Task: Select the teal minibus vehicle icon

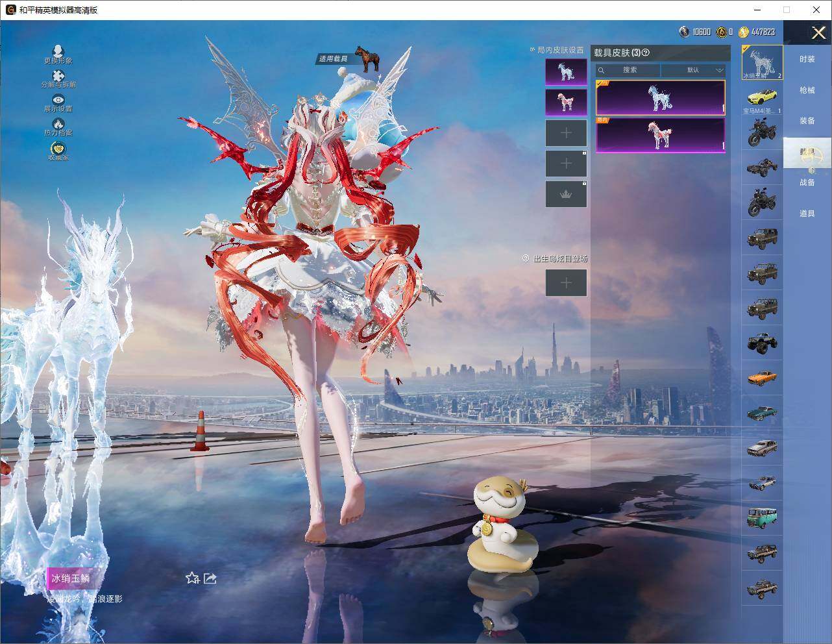Action: click(x=762, y=517)
